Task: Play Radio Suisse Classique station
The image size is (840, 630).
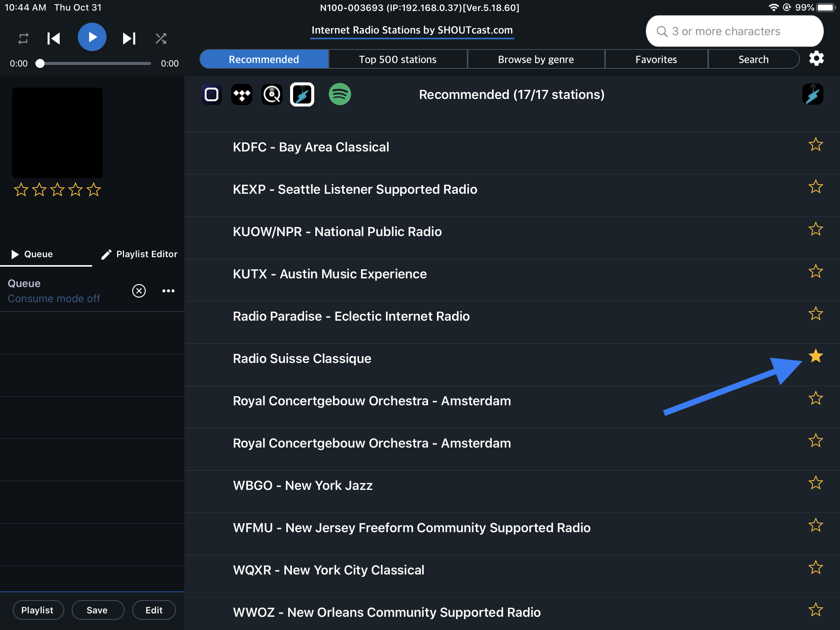Action: pos(512,364)
